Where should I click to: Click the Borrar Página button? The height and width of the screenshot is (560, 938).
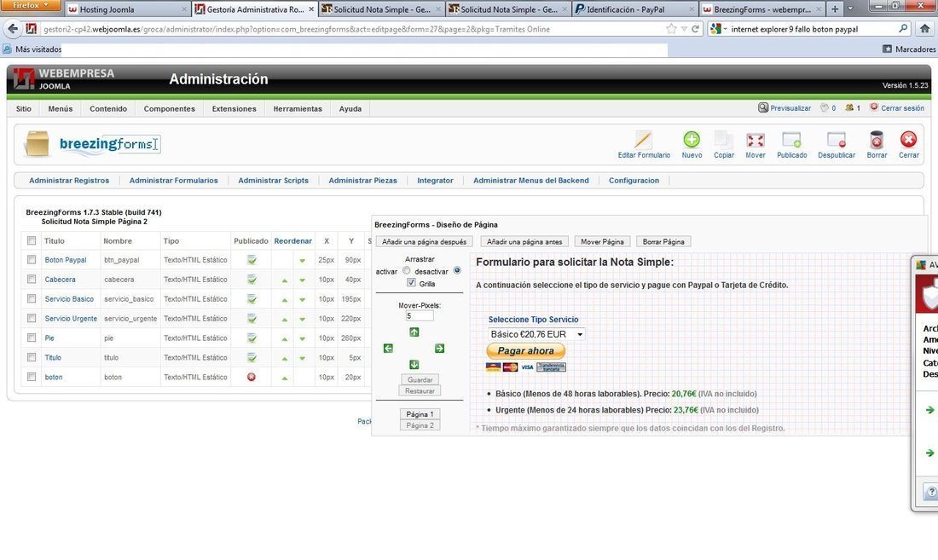(x=663, y=241)
